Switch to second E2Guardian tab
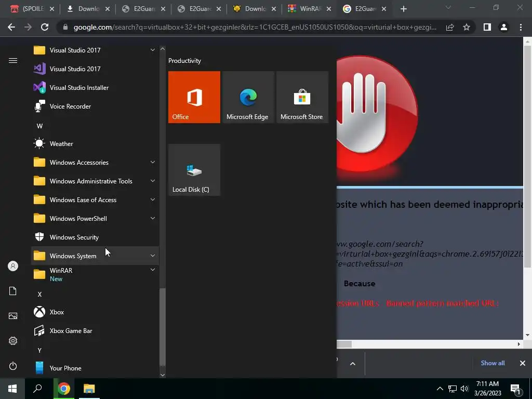 tap(200, 9)
